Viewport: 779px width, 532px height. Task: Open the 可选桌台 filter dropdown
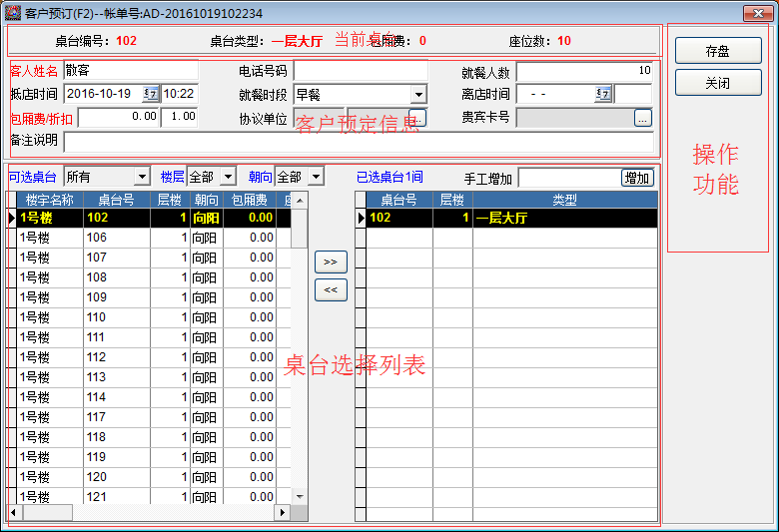(x=142, y=177)
